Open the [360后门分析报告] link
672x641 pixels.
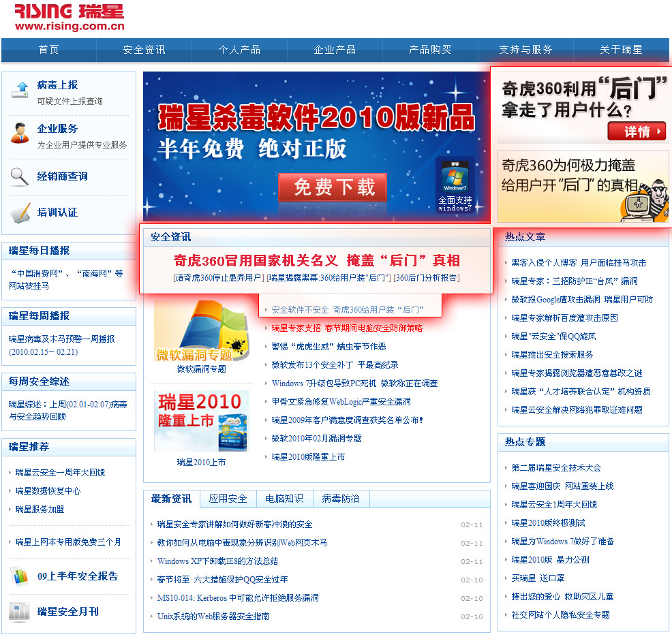pos(427,278)
